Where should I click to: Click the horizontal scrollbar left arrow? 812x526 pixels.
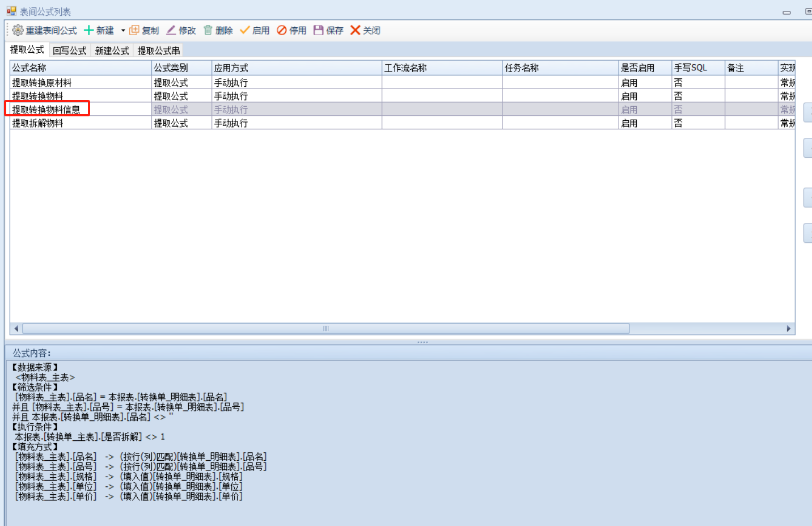pos(16,329)
